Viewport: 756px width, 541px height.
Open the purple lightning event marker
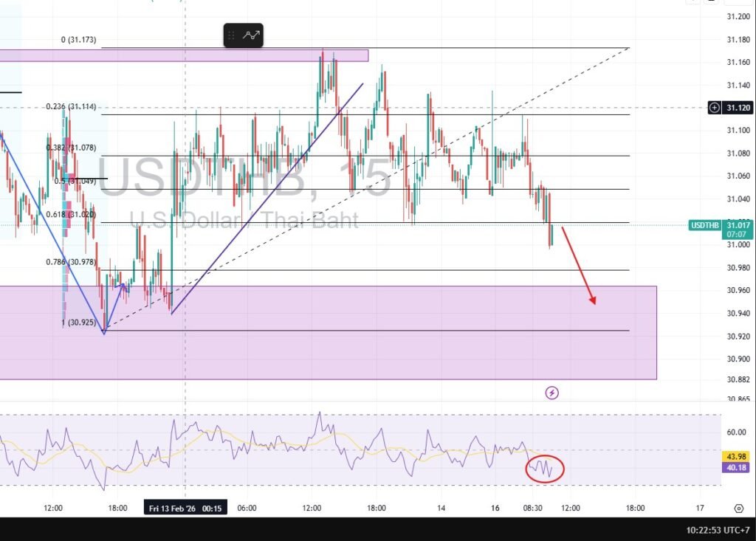(551, 393)
